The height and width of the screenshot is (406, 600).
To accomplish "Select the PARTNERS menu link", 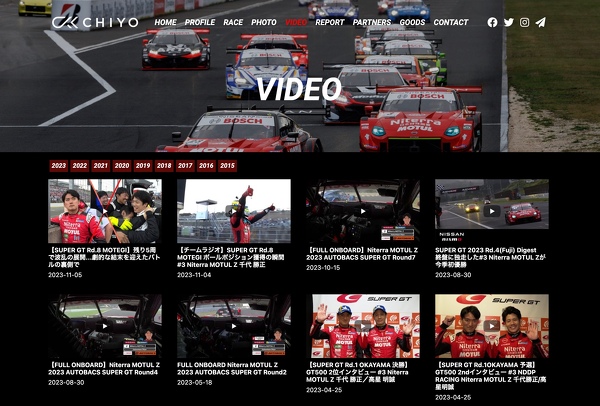I will tap(372, 22).
